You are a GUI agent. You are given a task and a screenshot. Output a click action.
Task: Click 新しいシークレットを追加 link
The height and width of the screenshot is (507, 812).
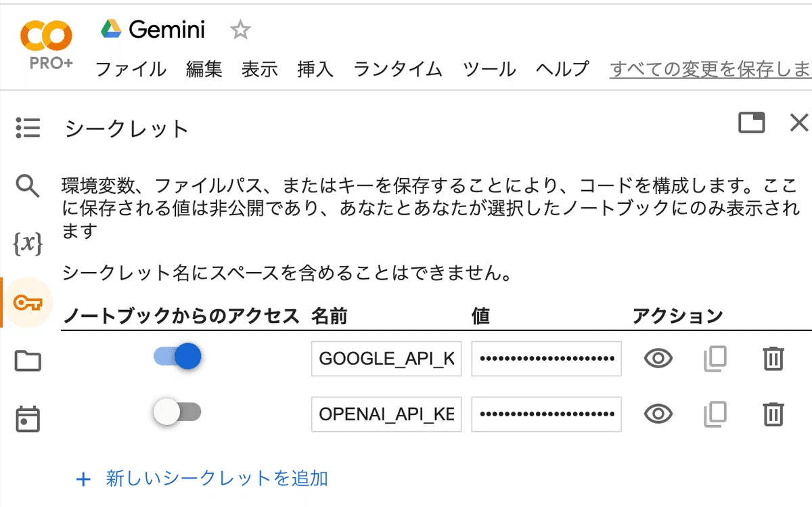(x=202, y=479)
